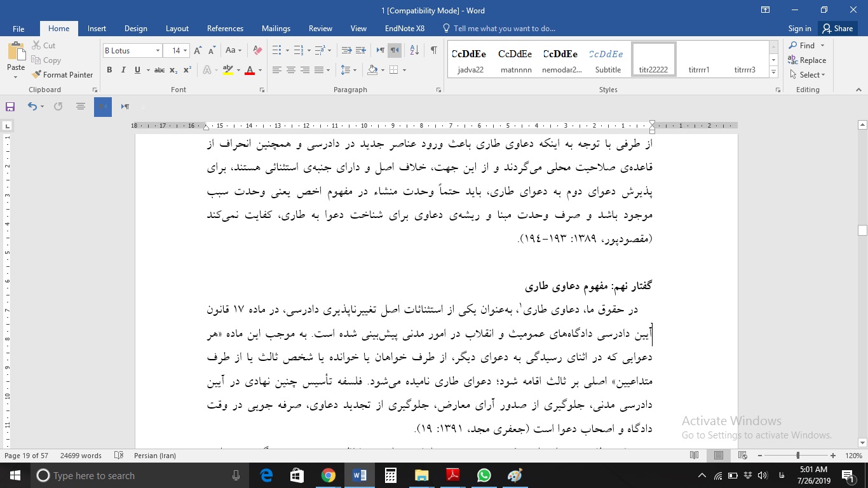Toggle Italic formatting
Viewport: 868px width, 488px height.
(x=123, y=70)
